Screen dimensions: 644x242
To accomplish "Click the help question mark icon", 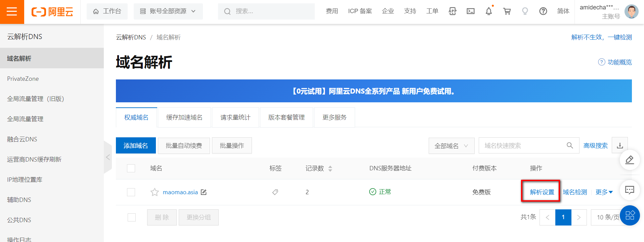I will pyautogui.click(x=543, y=11).
